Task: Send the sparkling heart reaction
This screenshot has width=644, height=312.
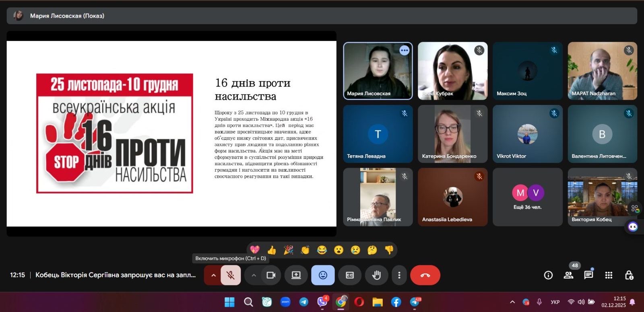Action: point(255,250)
